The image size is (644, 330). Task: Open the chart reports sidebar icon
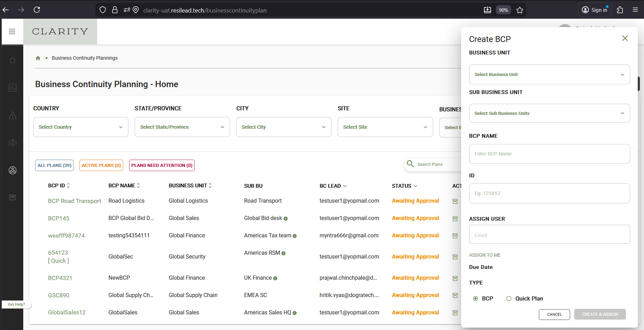coord(12,87)
